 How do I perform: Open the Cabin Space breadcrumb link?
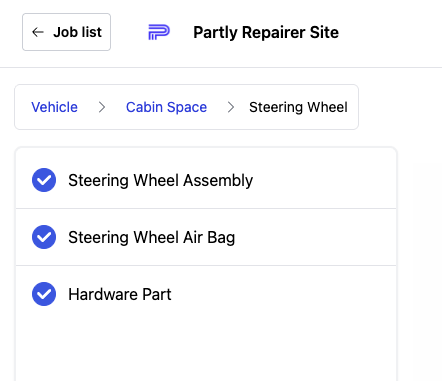pyautogui.click(x=166, y=107)
